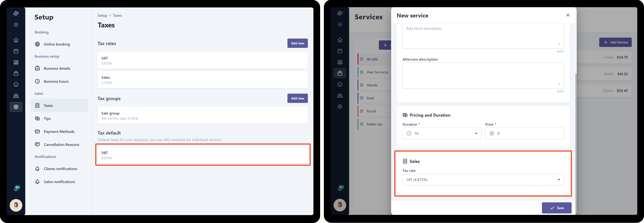Click the smiley clients icon in left sidebar

pos(16,85)
